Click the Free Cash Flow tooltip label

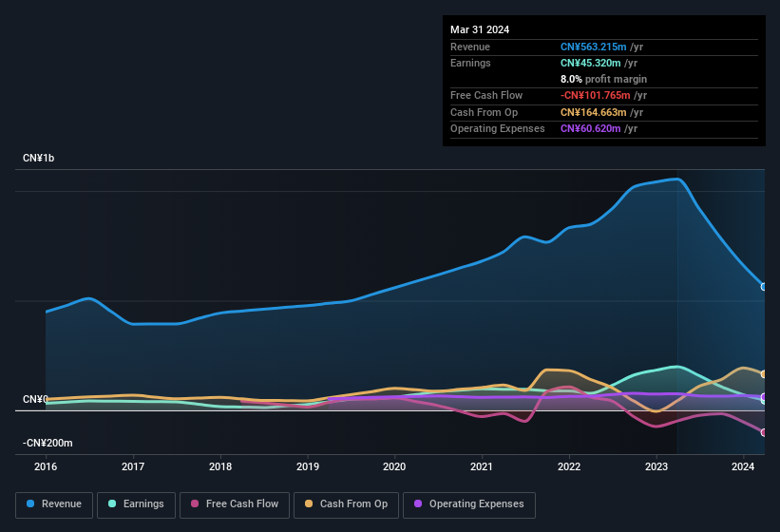(486, 95)
